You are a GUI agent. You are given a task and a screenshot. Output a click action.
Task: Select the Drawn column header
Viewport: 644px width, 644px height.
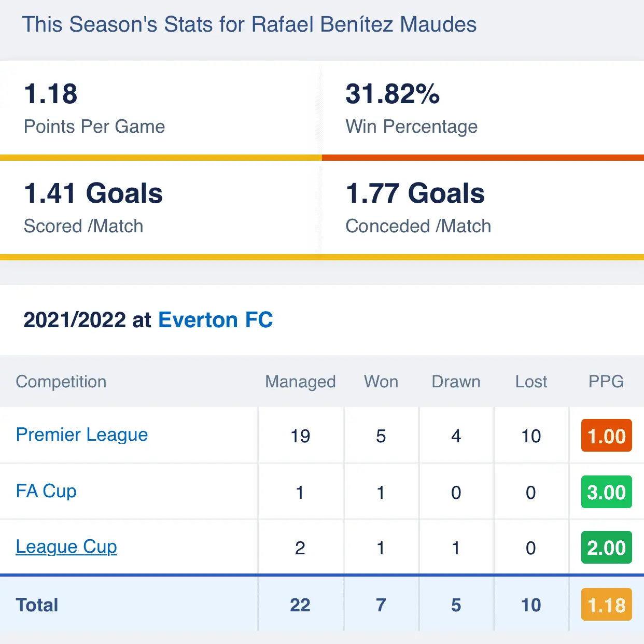[x=456, y=382]
